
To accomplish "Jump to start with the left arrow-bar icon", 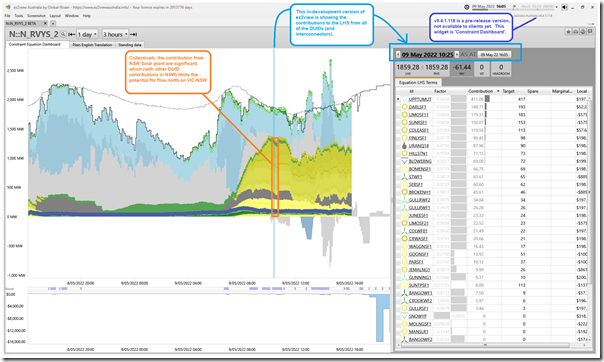I will point(72,34).
